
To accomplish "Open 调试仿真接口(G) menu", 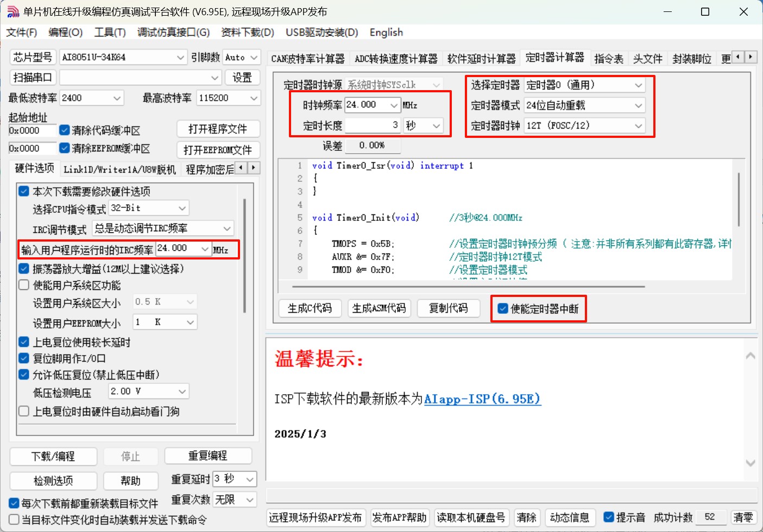I will point(173,33).
